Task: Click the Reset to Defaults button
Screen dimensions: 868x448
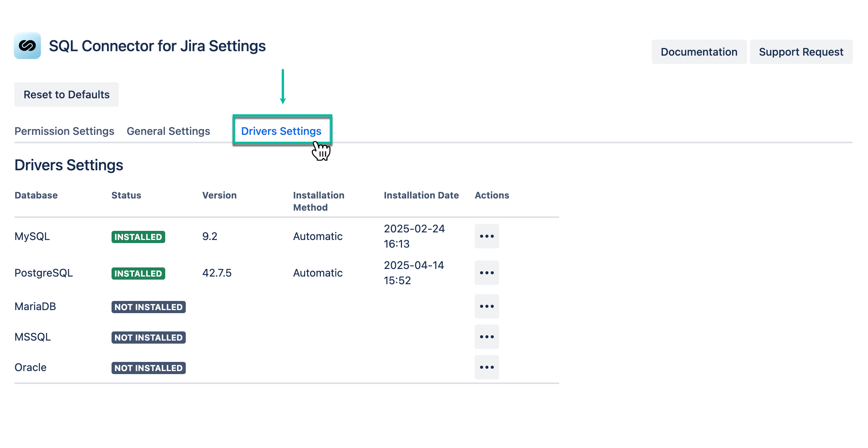Action: pos(67,94)
